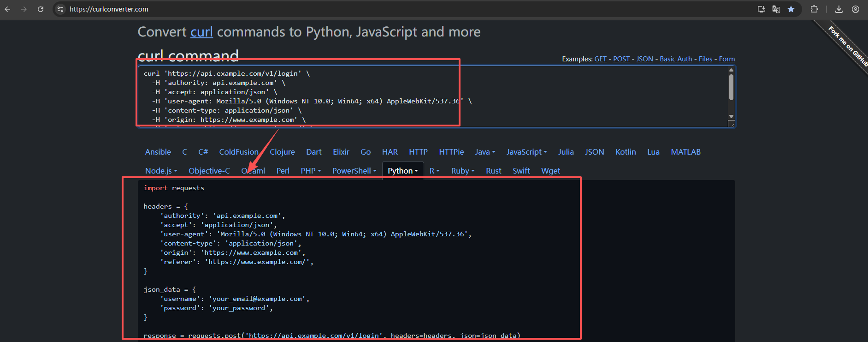Expand the Ruby language dropdown
868x342 pixels.
click(x=462, y=171)
